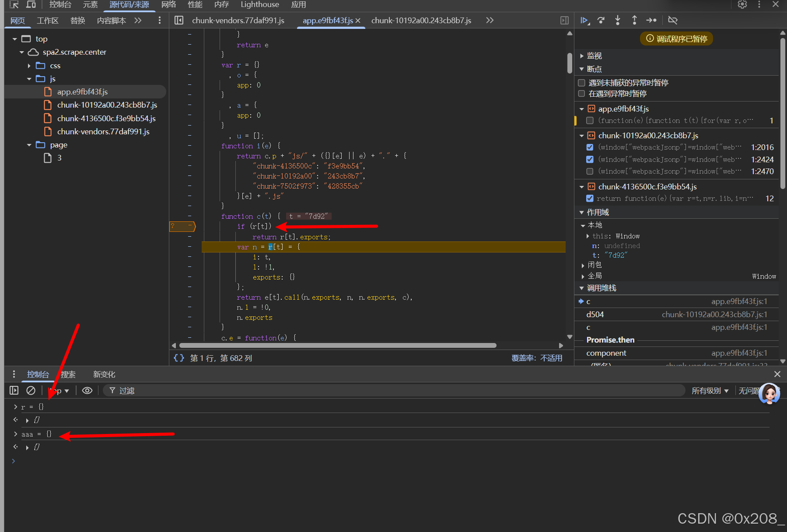Viewport: 787px width, 532px height.
Task: Switch to the 网络 Network tab
Action: click(168, 4)
